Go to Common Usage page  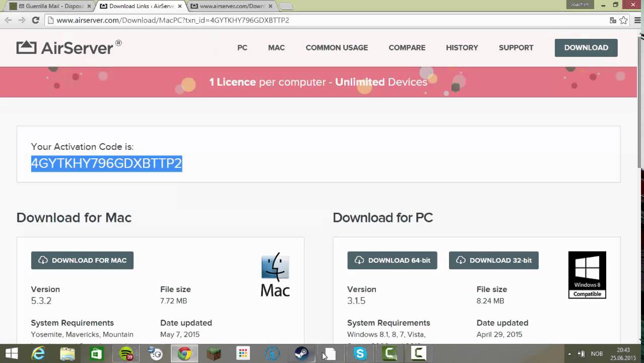(337, 47)
